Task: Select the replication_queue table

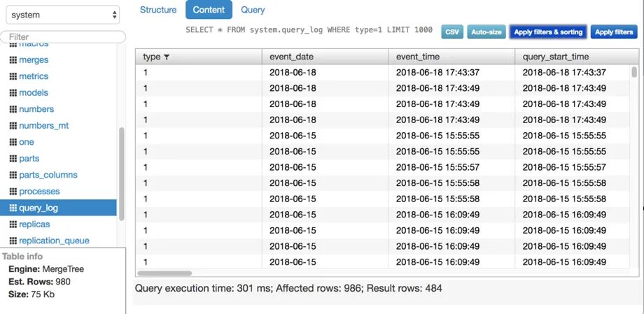Action: point(54,241)
